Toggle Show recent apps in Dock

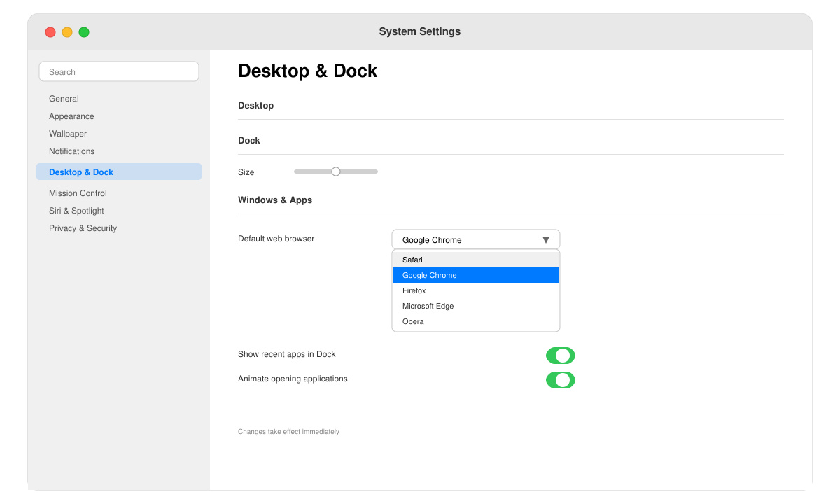tap(561, 356)
